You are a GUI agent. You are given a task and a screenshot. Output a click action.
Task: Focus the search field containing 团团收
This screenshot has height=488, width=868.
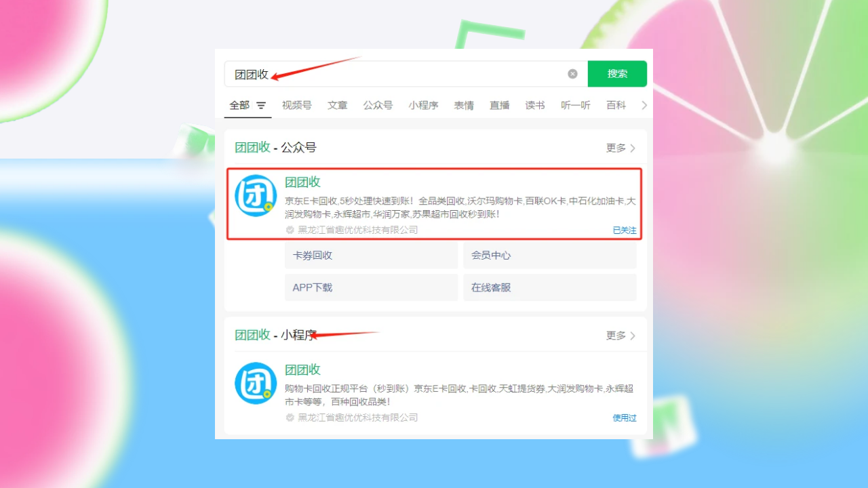[406, 74]
